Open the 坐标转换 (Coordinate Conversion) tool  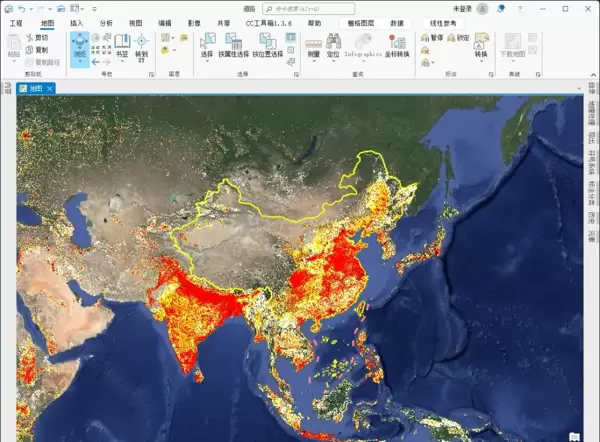tap(396, 46)
